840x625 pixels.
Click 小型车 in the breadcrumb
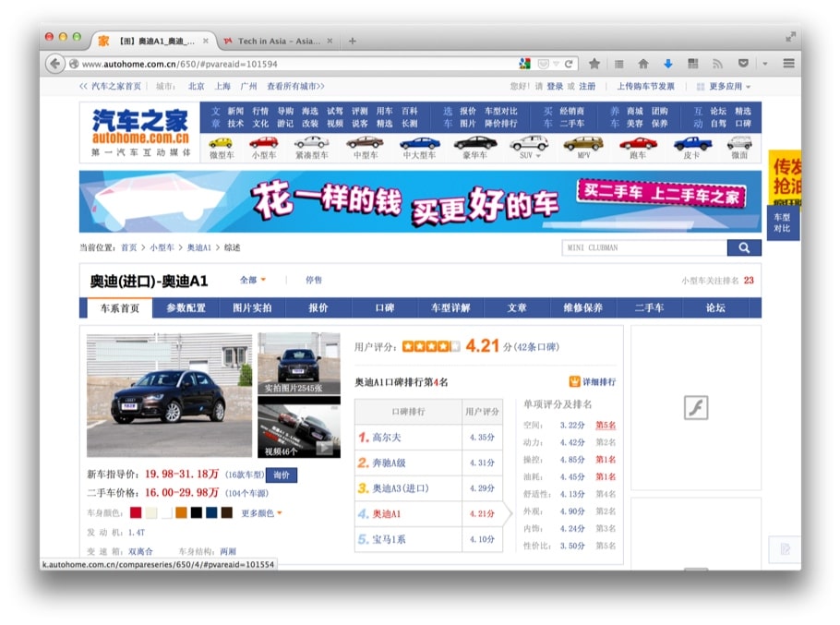pyautogui.click(x=162, y=247)
